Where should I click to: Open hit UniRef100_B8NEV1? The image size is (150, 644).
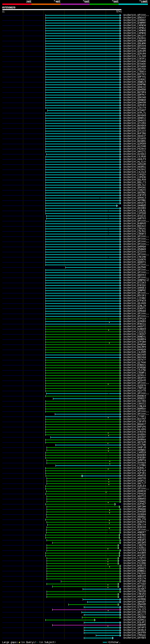coord(135,337)
